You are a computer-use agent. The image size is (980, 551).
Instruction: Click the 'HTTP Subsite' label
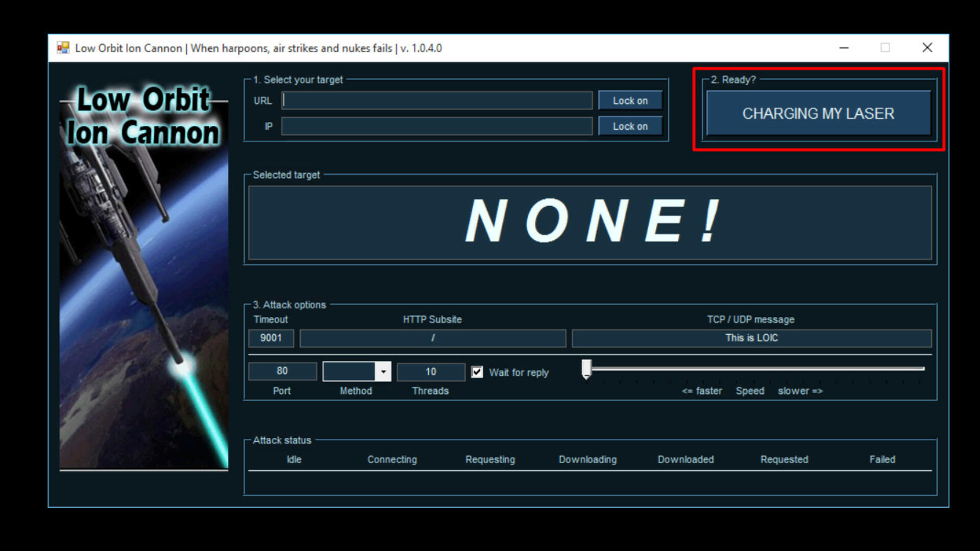(432, 319)
